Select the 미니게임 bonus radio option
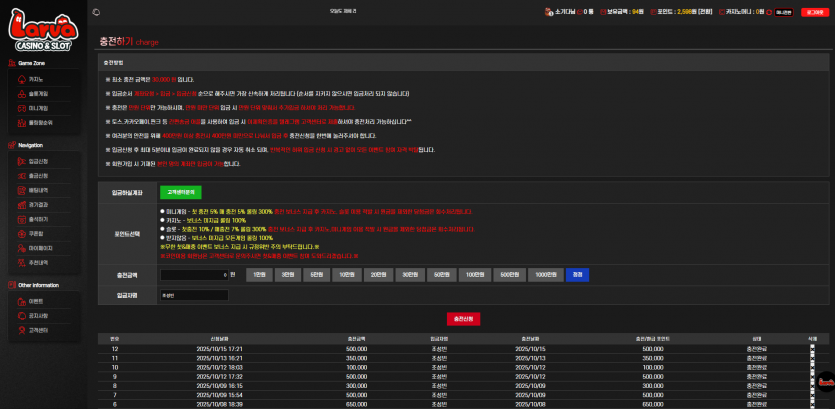This screenshot has width=835, height=409. pos(162,211)
